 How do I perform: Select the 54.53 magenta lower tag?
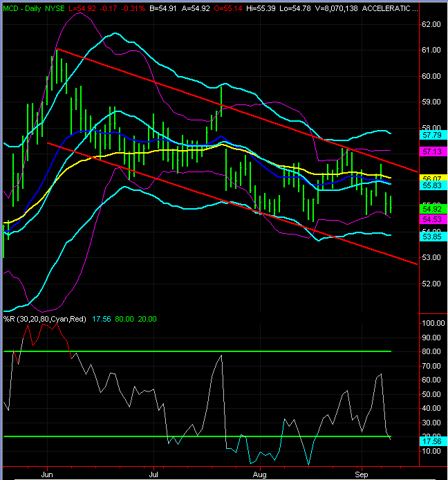[x=432, y=219]
